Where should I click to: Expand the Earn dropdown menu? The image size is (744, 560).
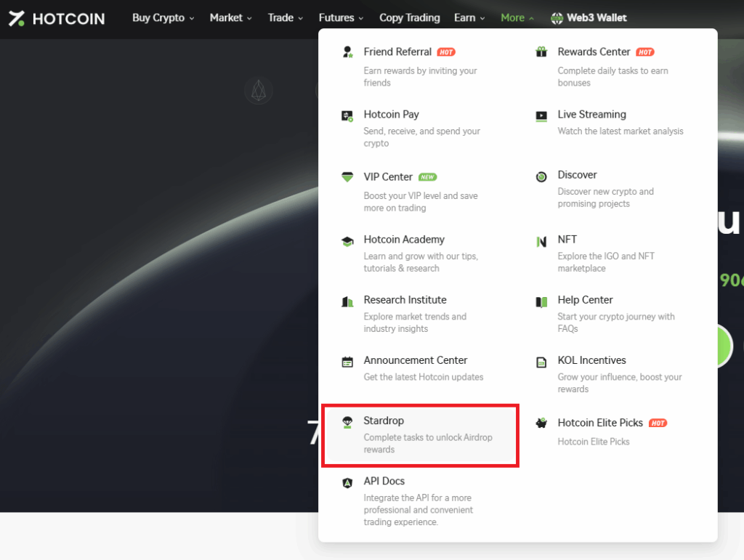(x=469, y=18)
